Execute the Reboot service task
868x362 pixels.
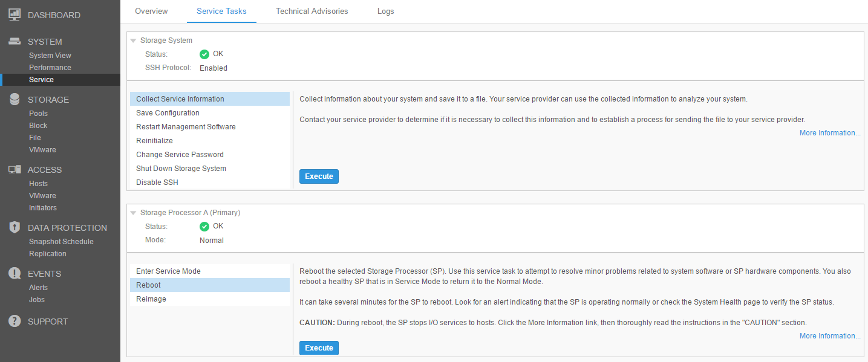[319, 347]
